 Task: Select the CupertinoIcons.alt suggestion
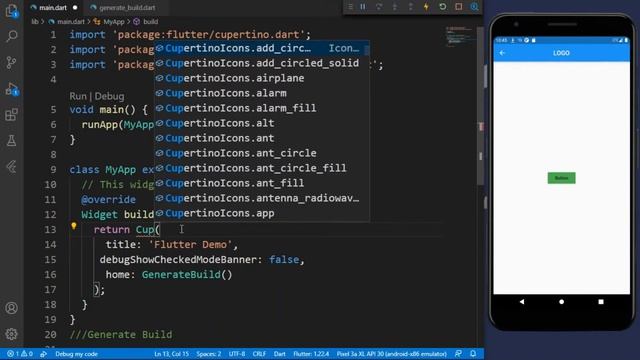tap(262, 123)
